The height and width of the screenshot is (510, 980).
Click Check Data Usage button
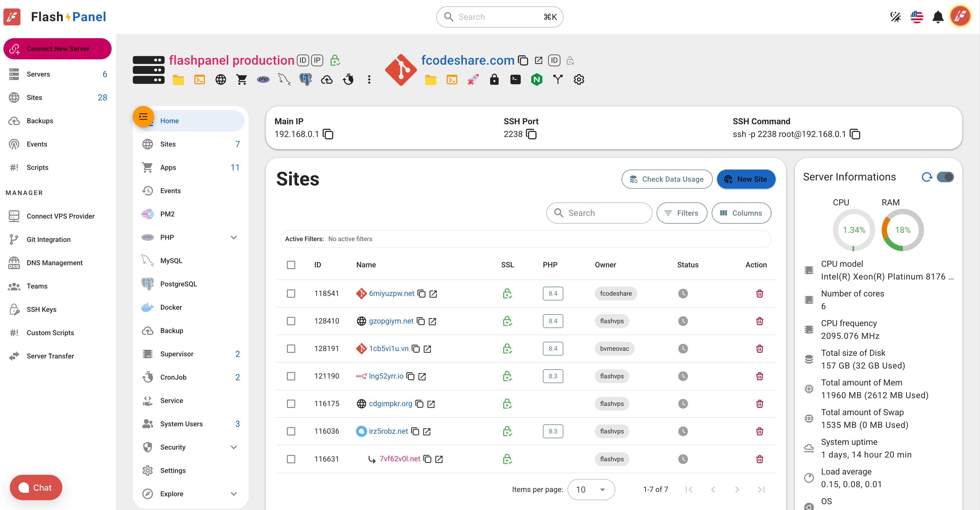(x=667, y=179)
